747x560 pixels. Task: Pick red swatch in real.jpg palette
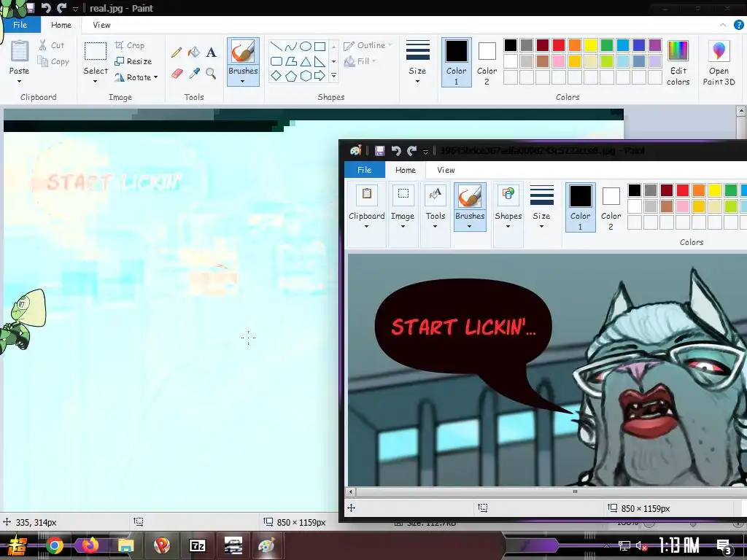click(x=559, y=45)
